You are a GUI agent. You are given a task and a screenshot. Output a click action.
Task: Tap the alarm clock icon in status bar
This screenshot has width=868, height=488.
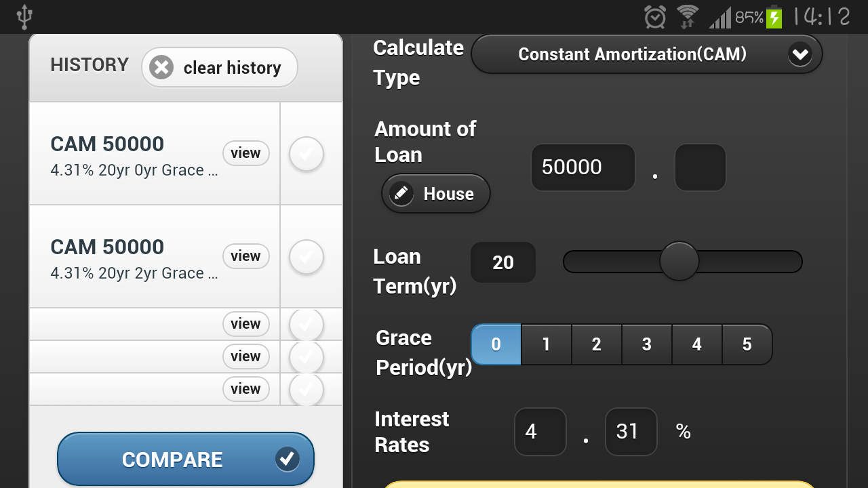(x=655, y=17)
